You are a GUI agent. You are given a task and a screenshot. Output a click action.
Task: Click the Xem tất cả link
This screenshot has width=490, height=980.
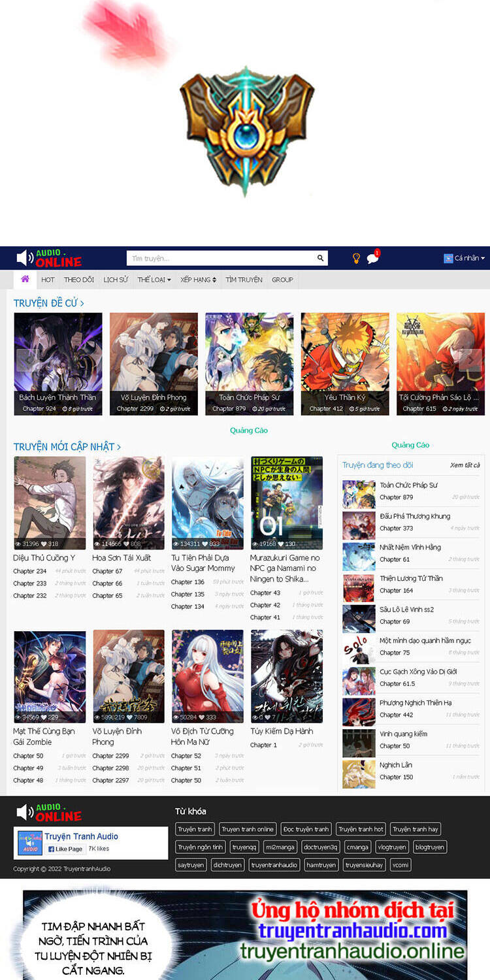[x=465, y=465]
